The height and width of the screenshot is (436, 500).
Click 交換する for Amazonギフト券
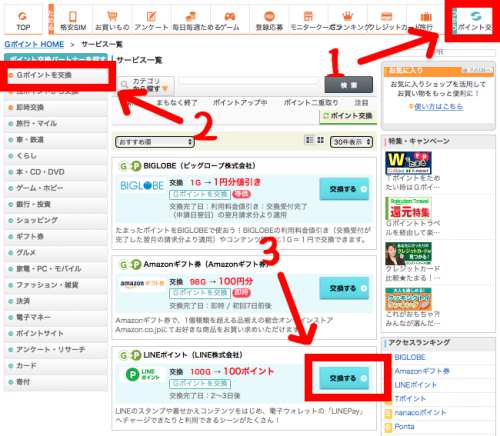coord(344,288)
